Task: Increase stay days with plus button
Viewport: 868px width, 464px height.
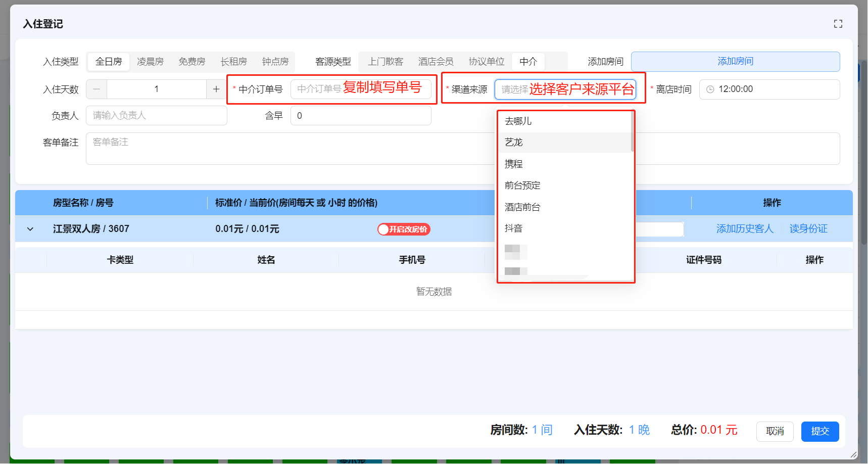Action: [x=216, y=89]
